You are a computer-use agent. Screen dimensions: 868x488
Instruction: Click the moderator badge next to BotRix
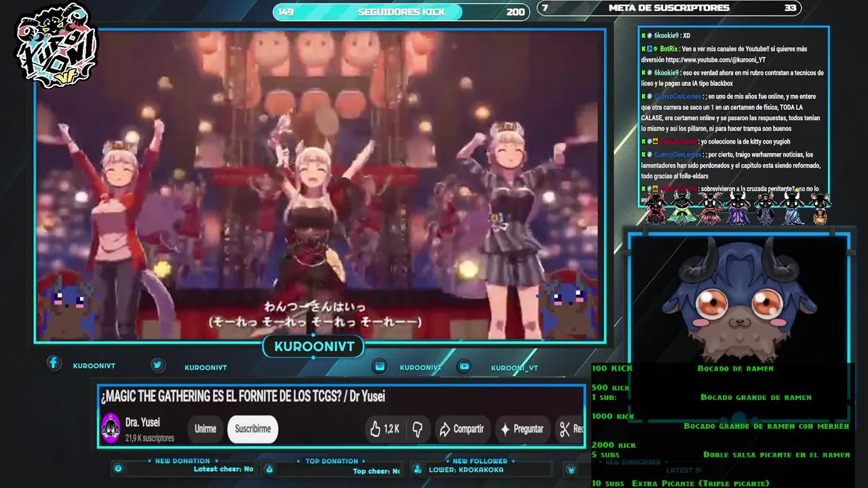pyautogui.click(x=650, y=49)
